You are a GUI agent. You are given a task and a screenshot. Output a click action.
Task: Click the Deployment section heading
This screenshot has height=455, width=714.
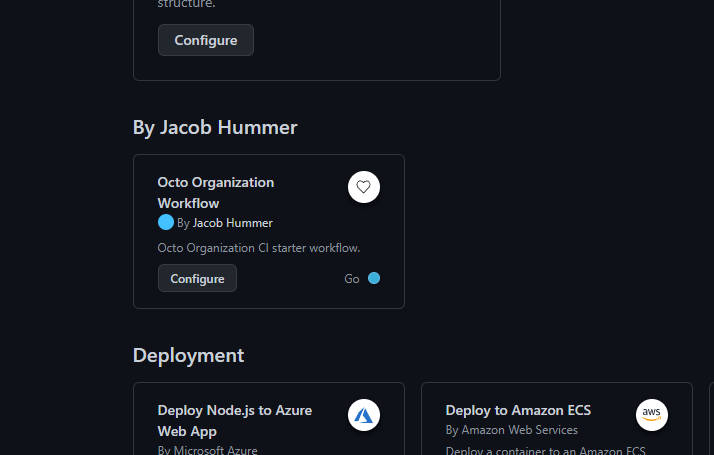[x=188, y=355]
